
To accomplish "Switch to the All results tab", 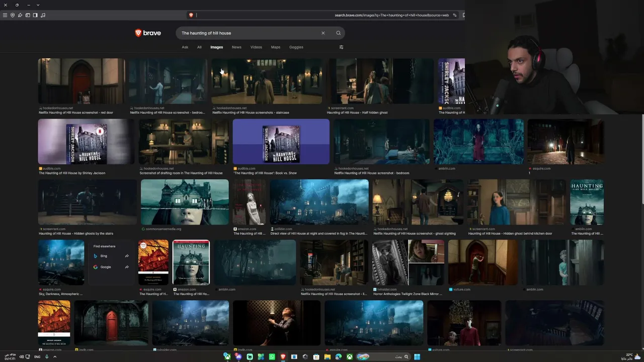I will tap(199, 47).
